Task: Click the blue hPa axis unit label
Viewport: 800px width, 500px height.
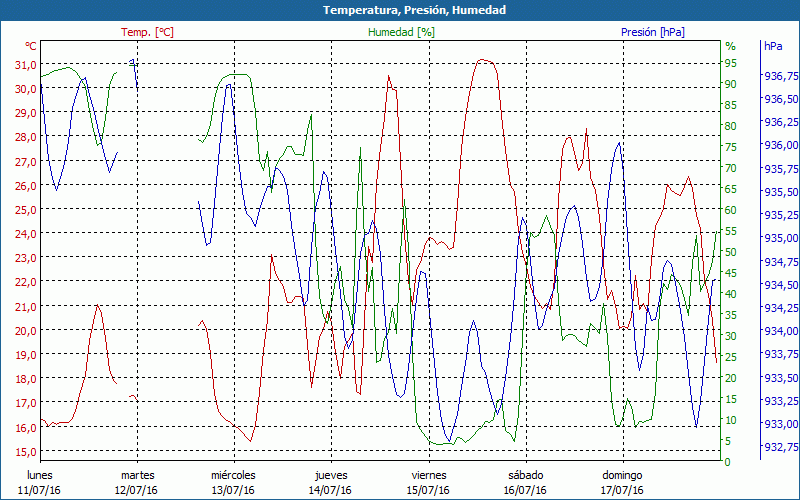Action: tap(773, 46)
